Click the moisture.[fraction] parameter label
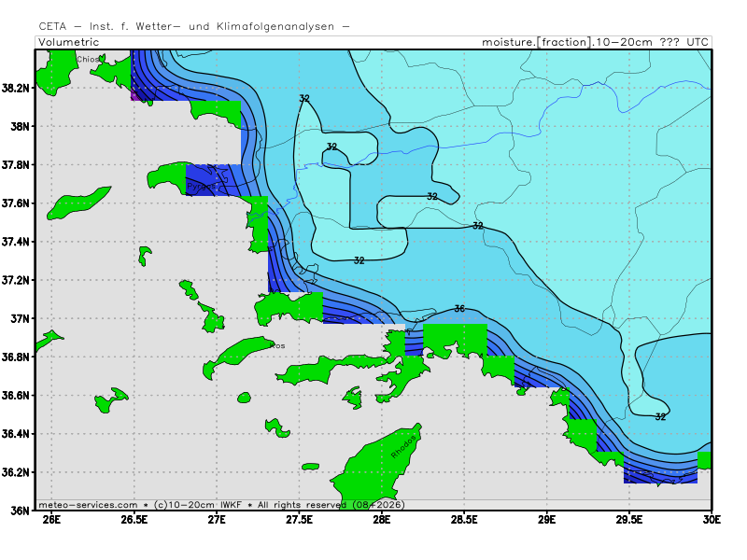The width and height of the screenshot is (747, 560). 536,42
